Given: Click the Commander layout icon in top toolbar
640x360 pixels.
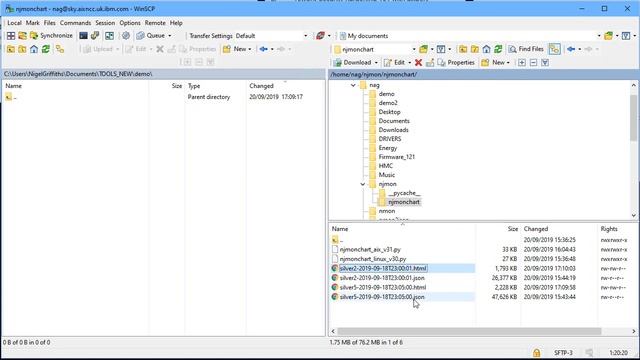Looking at the screenshot, I should coord(11,36).
